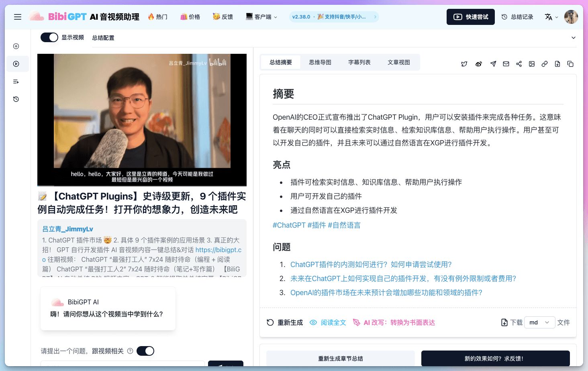
Task: Click the video player thumbnail
Action: 142,120
